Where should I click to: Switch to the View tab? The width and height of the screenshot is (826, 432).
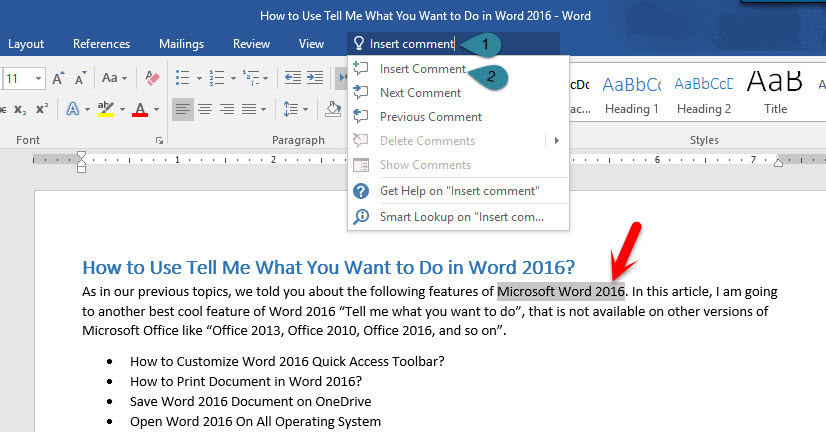(311, 44)
